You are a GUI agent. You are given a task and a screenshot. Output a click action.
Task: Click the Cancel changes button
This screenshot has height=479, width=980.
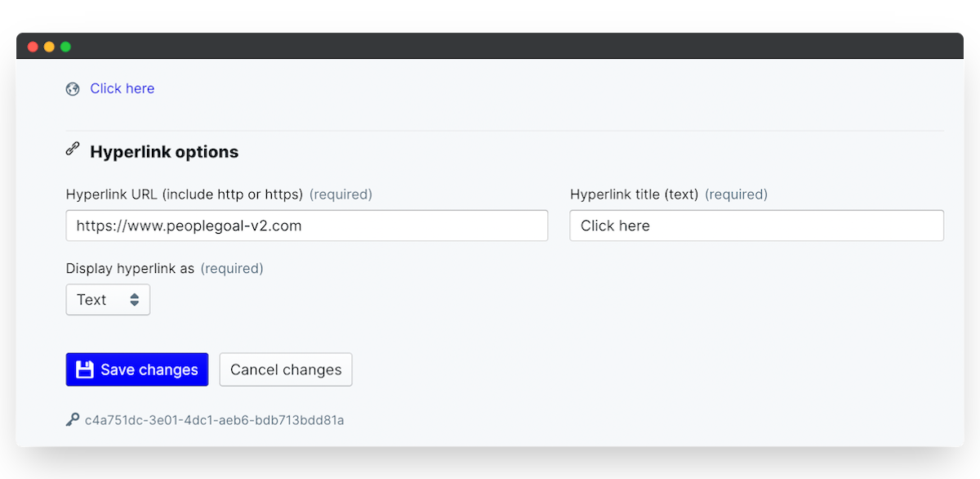pos(286,369)
